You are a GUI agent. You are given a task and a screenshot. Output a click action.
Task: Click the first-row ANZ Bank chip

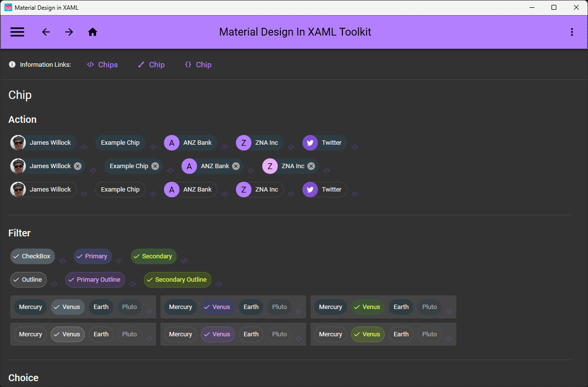point(191,143)
